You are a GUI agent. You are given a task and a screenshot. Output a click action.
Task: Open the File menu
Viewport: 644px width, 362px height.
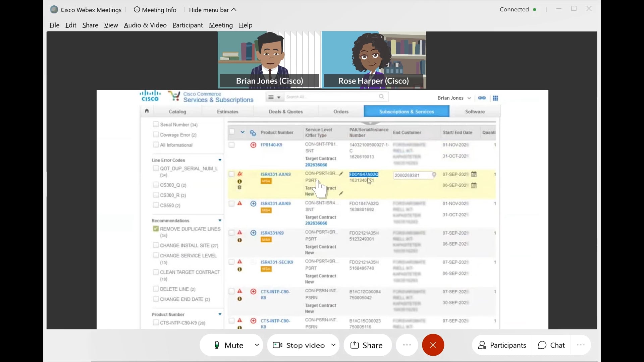(x=54, y=25)
